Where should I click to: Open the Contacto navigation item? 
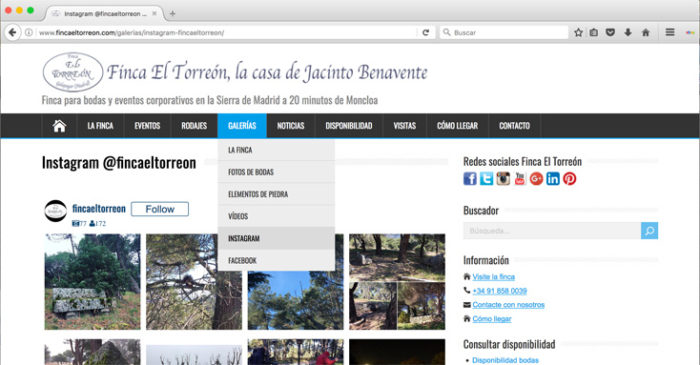tap(514, 126)
